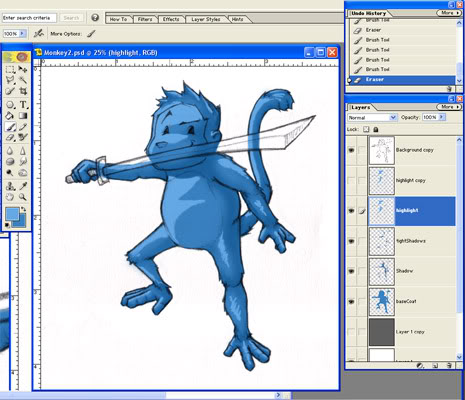
Task: Select the Pencil tool
Action: point(23,127)
